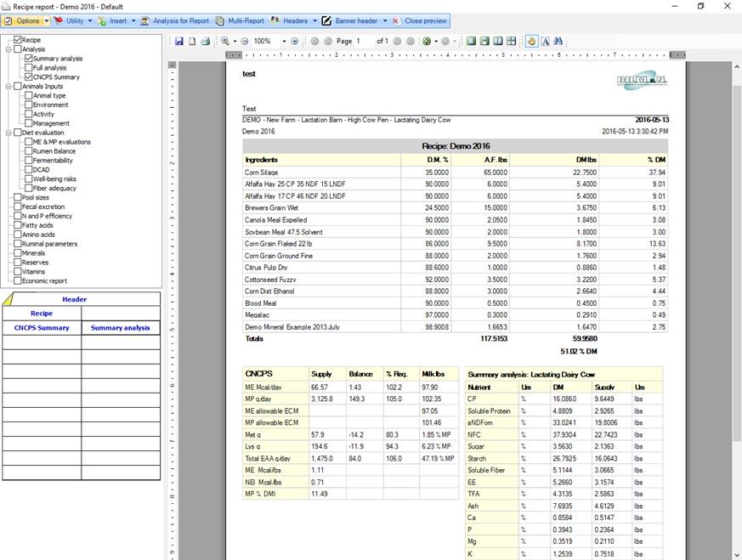Open the Utility dropdown arrow
The width and height of the screenshot is (742, 560).
click(x=90, y=20)
